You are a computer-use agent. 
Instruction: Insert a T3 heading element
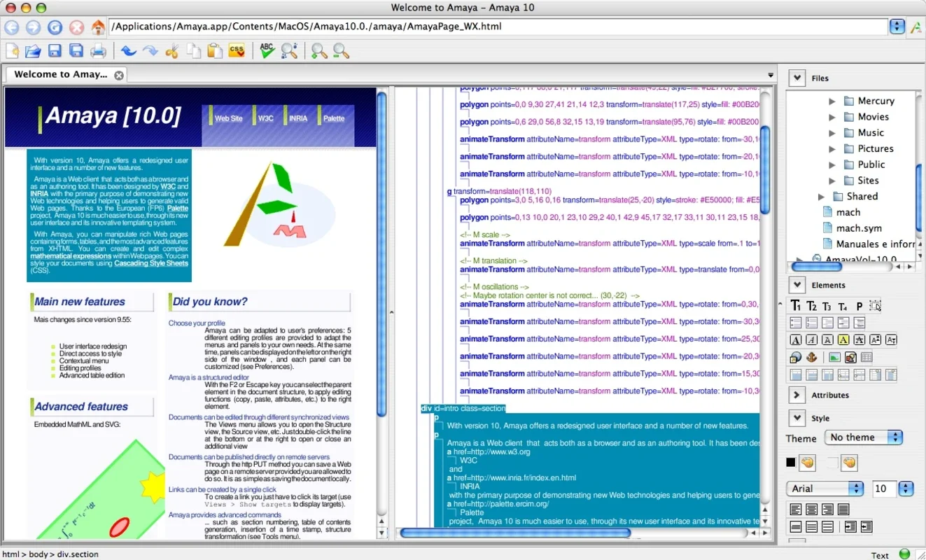827,307
